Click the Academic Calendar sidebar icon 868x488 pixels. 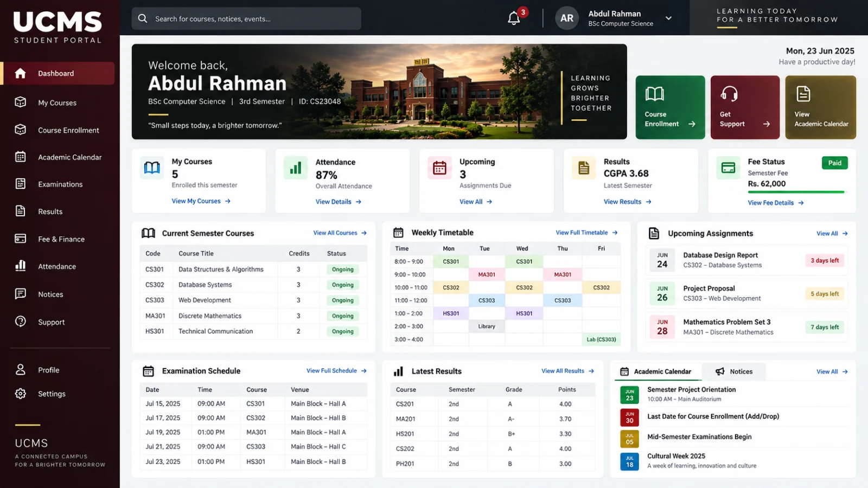click(x=21, y=157)
